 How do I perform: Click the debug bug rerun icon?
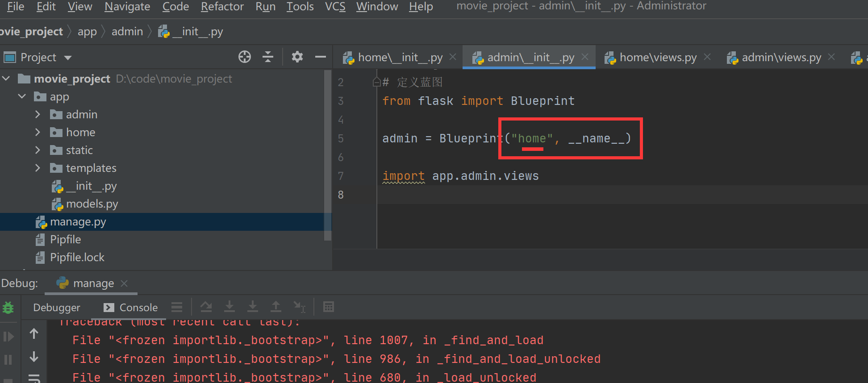(x=8, y=308)
